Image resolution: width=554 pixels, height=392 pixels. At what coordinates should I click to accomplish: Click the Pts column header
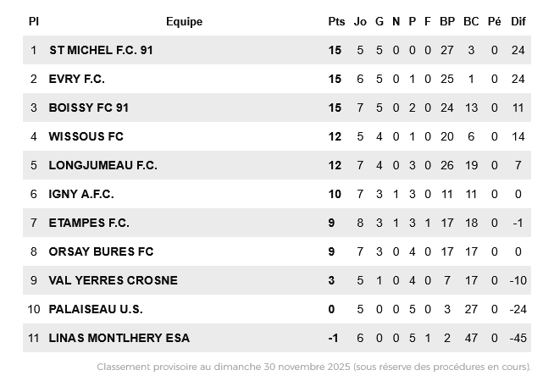coord(336,21)
